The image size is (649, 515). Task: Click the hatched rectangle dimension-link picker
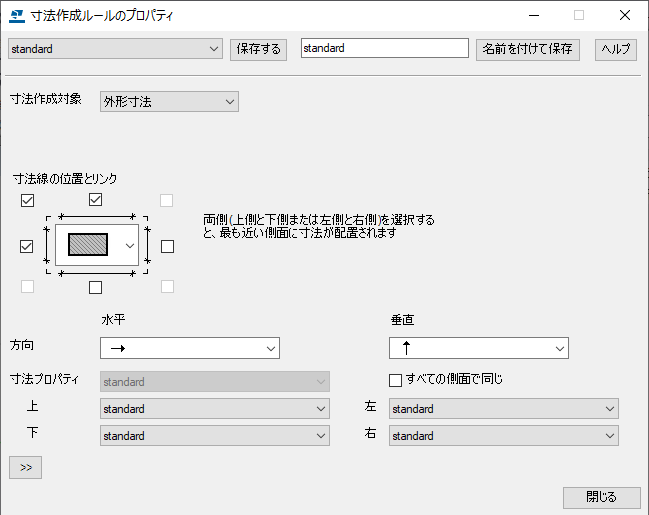pos(96,245)
